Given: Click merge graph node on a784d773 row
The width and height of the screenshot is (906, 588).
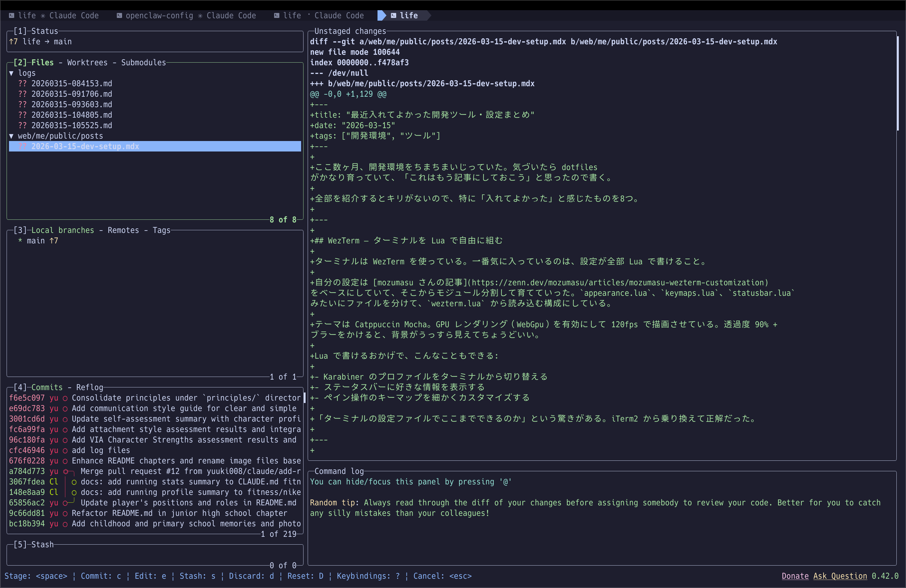Looking at the screenshot, I should click(66, 472).
